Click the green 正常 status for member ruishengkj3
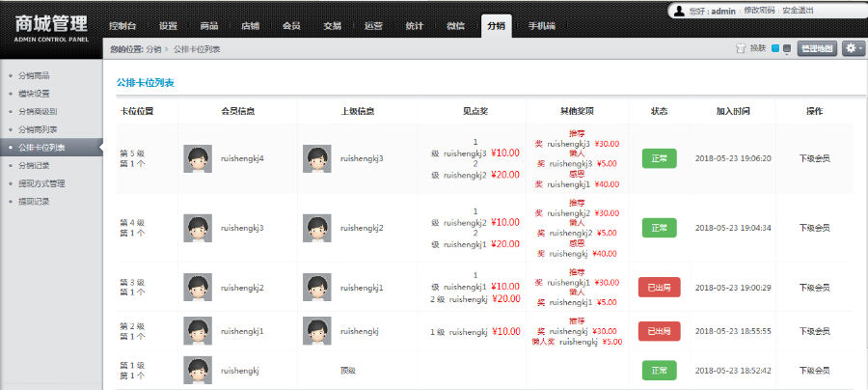Image resolution: width=868 pixels, height=390 pixels. tap(660, 228)
